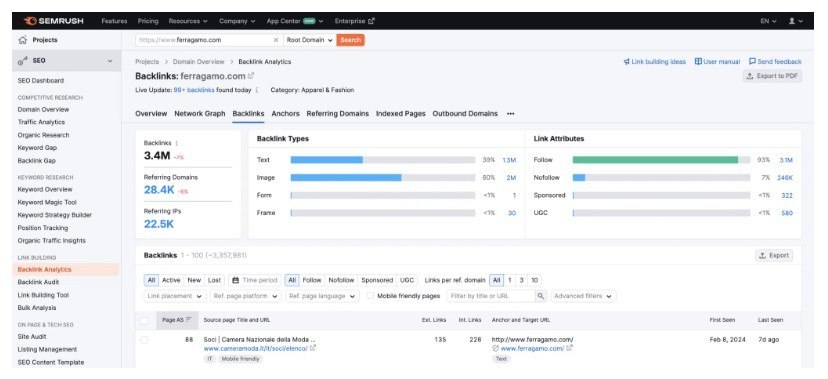The width and height of the screenshot is (828, 379).
Task: Open cameramoda.it source URL external link icon
Action: (x=313, y=348)
